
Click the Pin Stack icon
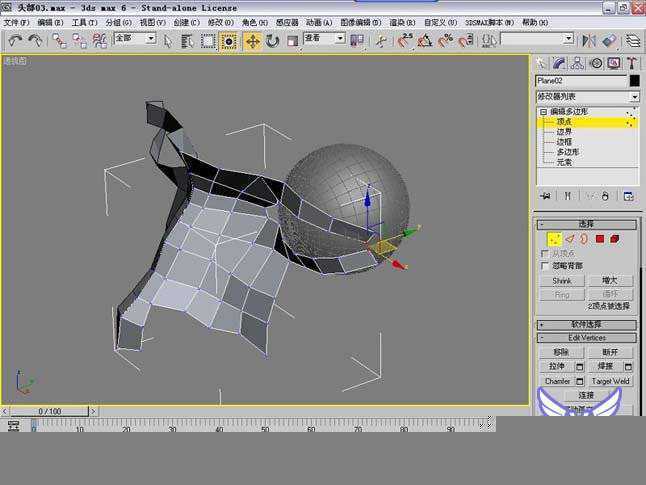point(545,196)
